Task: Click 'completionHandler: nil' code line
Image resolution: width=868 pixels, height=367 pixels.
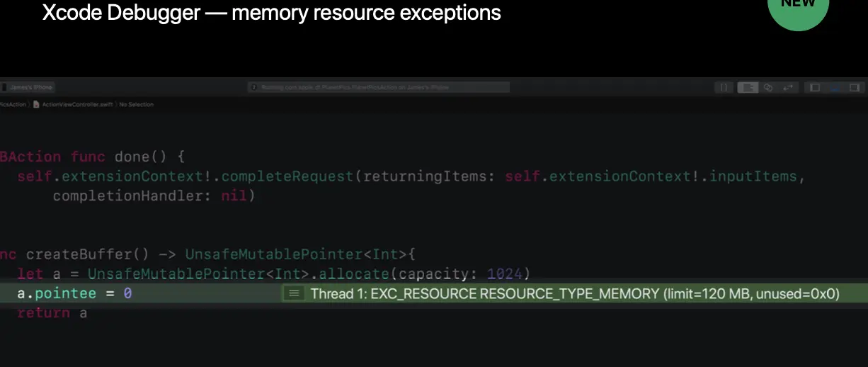Action: pyautogui.click(x=154, y=196)
